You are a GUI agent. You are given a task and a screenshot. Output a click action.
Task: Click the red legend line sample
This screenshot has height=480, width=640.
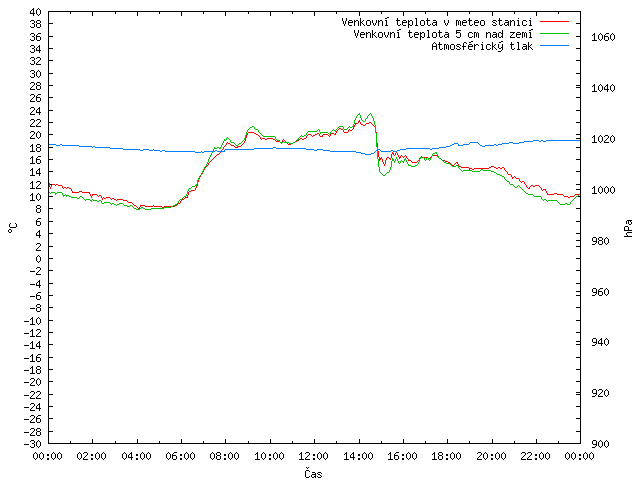(x=554, y=22)
